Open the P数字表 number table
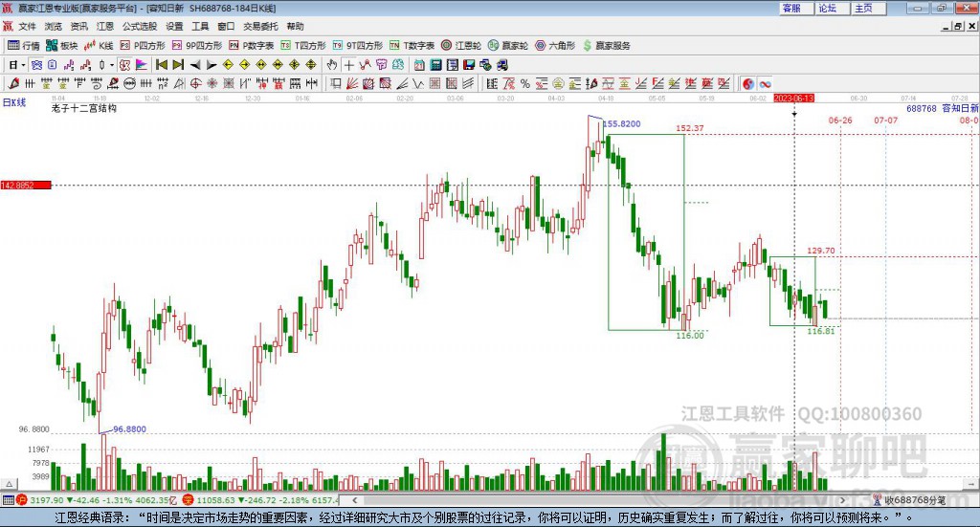Screen dimensions: 980x527 pos(252,46)
